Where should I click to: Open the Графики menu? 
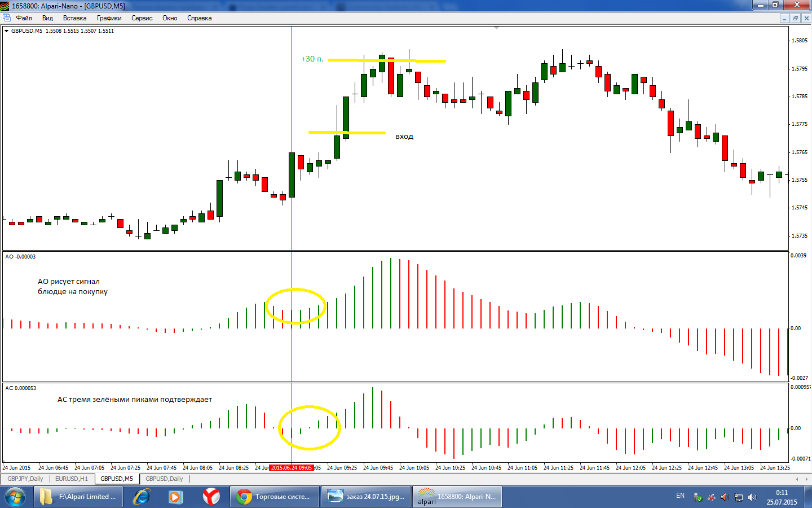tap(109, 18)
